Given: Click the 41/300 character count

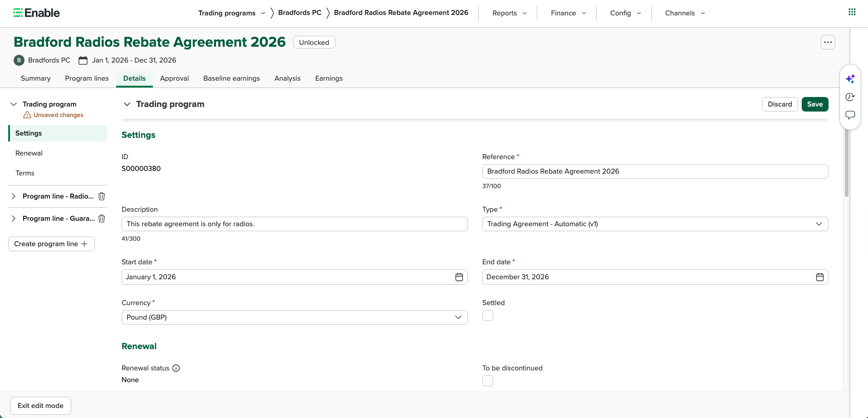Looking at the screenshot, I should [x=131, y=238].
